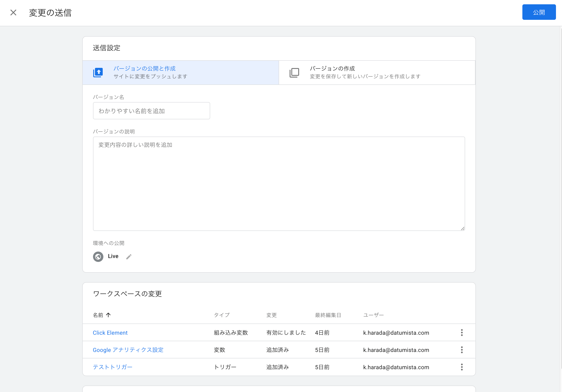Screen dimensions: 562x392
Task: Open more options for Google アナリティクス設定 row
Action: click(462, 350)
